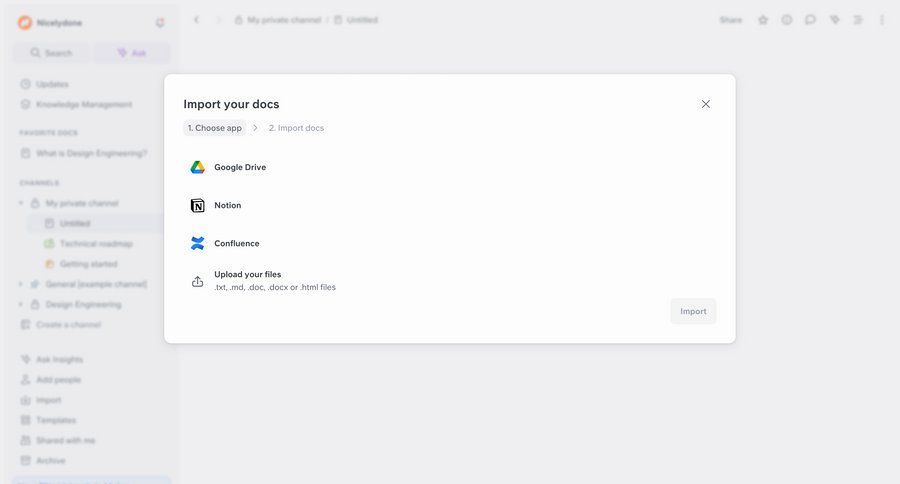Select Google Drive as import source
The image size is (900, 484).
pyautogui.click(x=239, y=167)
